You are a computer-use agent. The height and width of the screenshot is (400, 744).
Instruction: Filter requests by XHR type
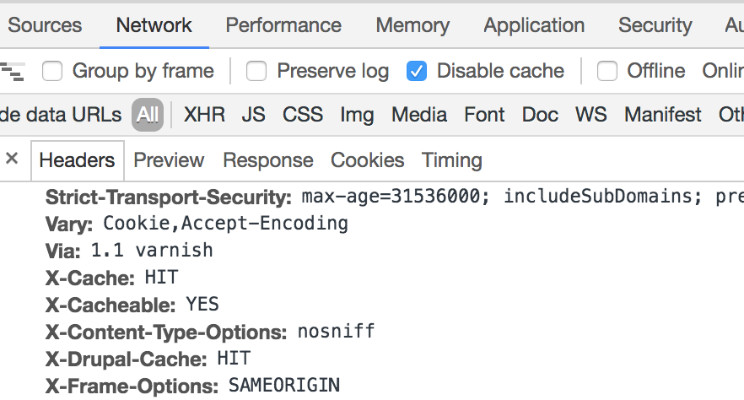click(204, 115)
